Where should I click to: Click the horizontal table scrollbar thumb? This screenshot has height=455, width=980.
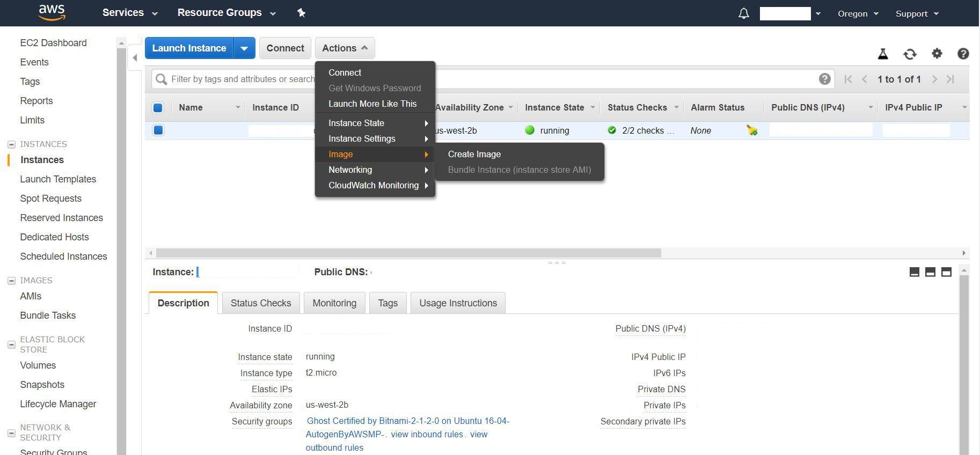point(408,253)
